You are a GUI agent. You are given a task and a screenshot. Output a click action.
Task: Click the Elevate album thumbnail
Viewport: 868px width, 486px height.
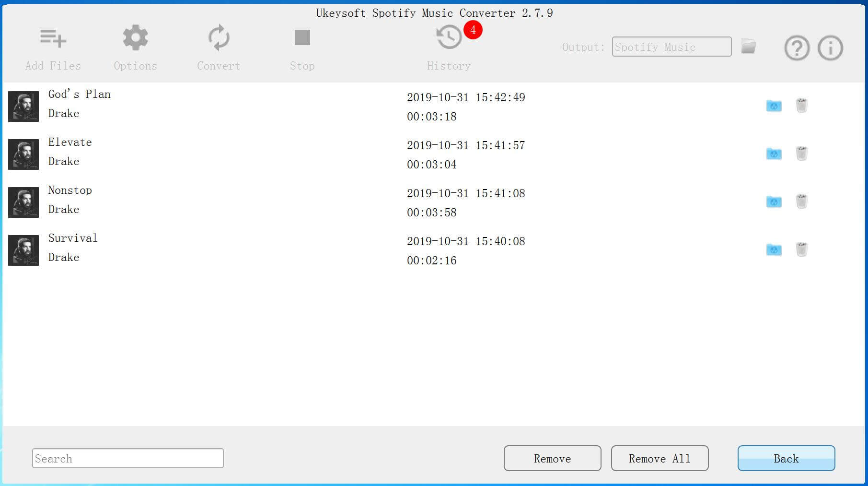pyautogui.click(x=23, y=154)
